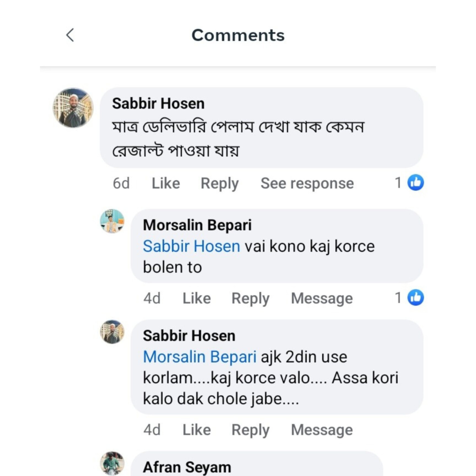Like Morsalin Bepari's reply
Screen dimensions: 476x476
[197, 298]
